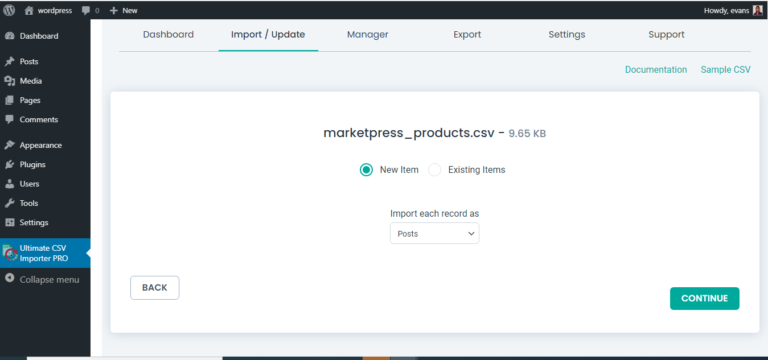Select the New Item radio button

click(366, 170)
